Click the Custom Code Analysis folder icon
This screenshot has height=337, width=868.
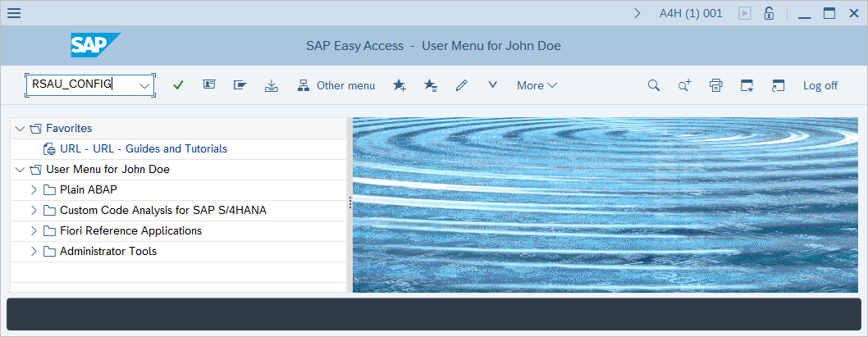[50, 210]
